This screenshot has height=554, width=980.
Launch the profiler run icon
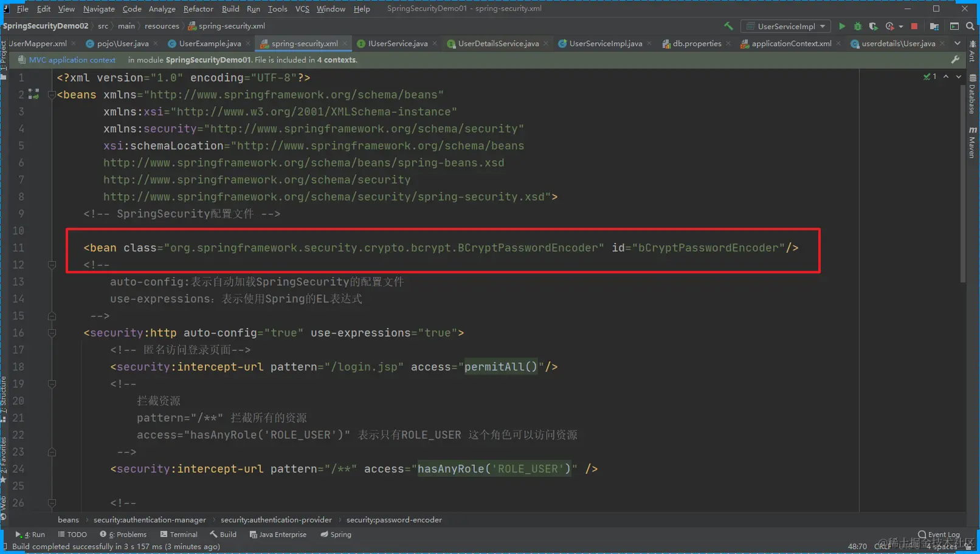tap(890, 26)
